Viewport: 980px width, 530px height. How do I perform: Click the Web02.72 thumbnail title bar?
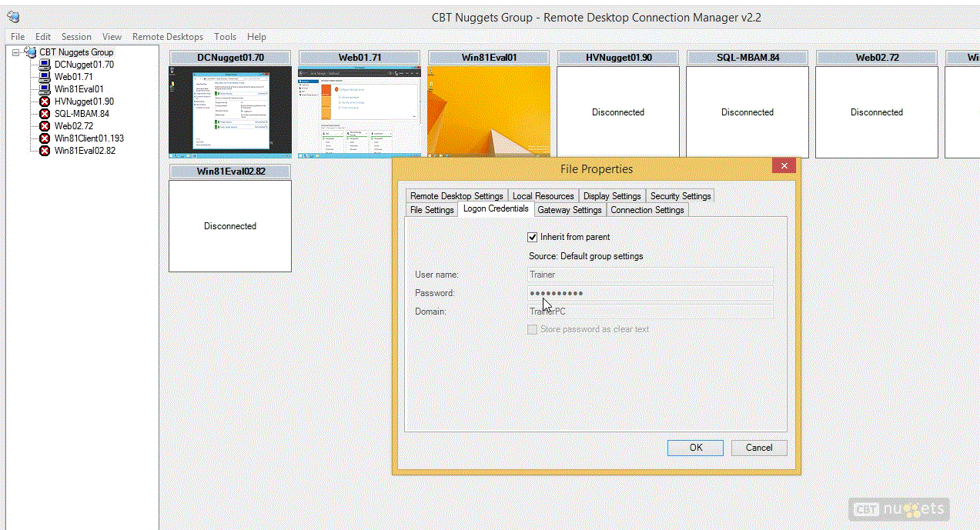[x=877, y=58]
